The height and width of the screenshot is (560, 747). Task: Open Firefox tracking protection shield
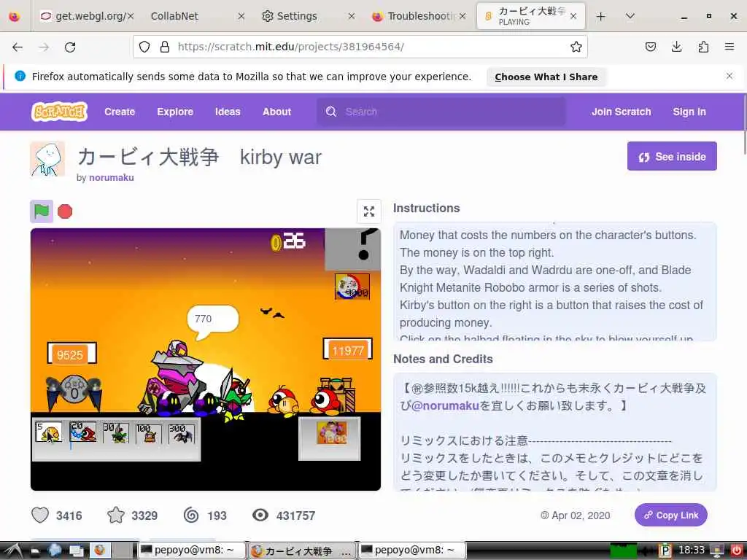click(144, 47)
